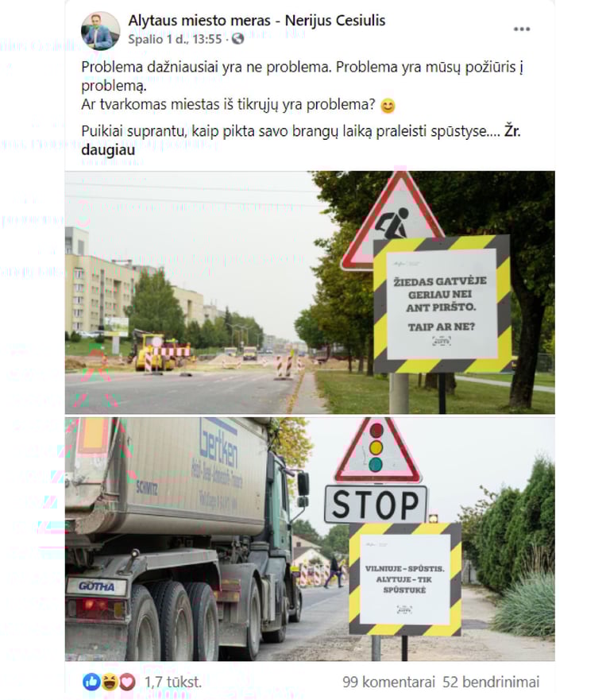Click the smiling emoji in post text
Viewport: 610px width, 700px height.
[388, 106]
